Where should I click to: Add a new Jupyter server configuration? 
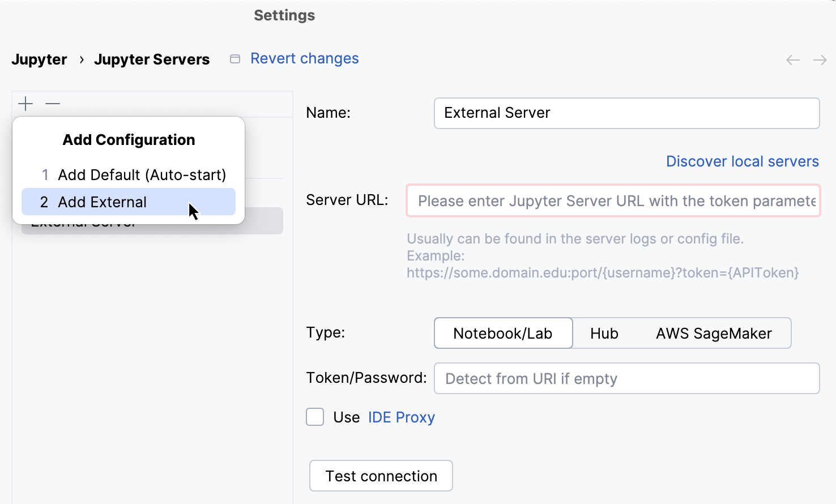[25, 104]
